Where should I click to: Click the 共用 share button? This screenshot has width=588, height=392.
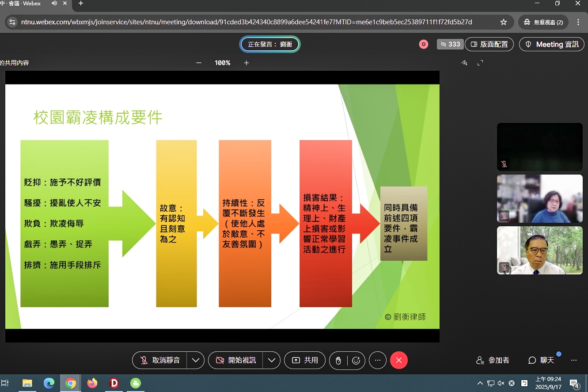(x=305, y=360)
